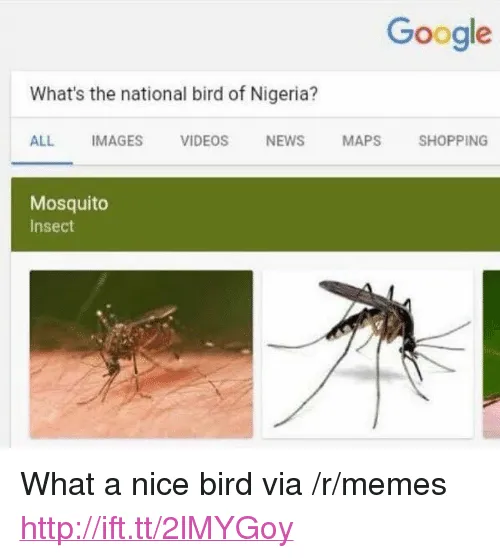Click the word Nigeria in the search query

pos(284,95)
